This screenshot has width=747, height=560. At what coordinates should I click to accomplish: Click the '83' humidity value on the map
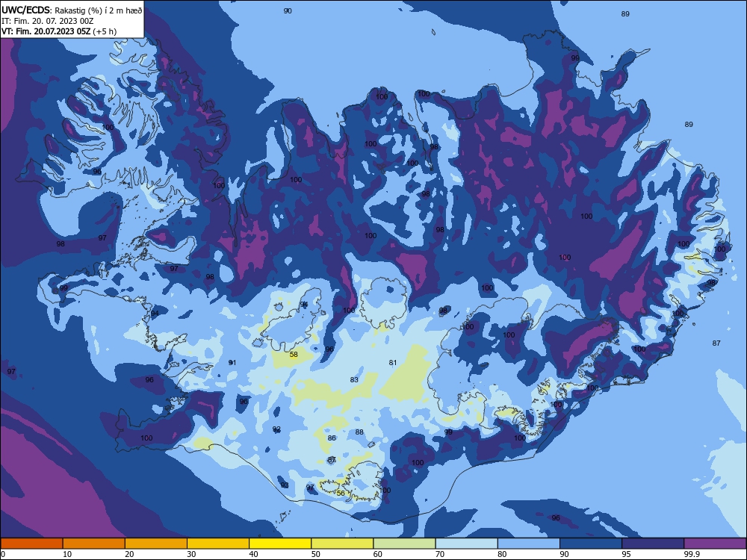[354, 380]
